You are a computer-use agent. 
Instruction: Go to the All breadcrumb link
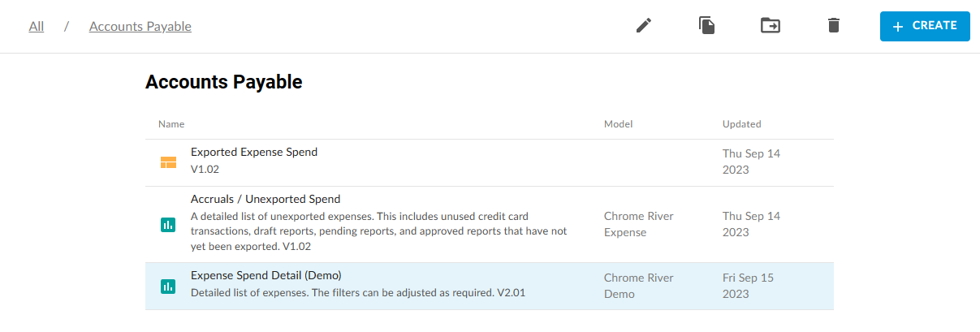click(x=37, y=26)
